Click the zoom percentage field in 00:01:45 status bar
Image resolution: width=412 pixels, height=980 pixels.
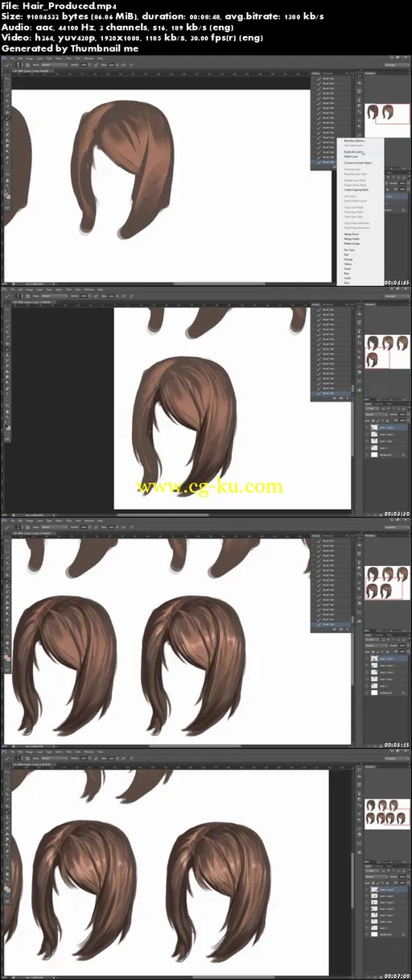click(x=5, y=283)
